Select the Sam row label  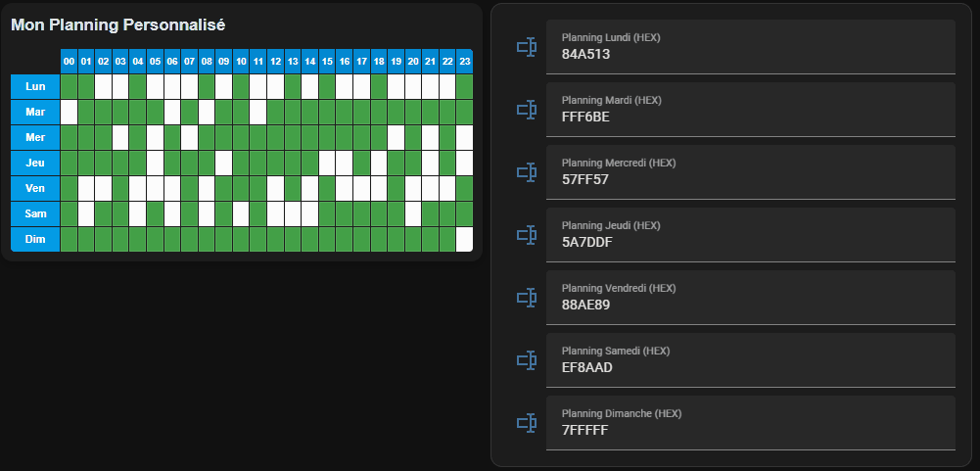click(35, 213)
